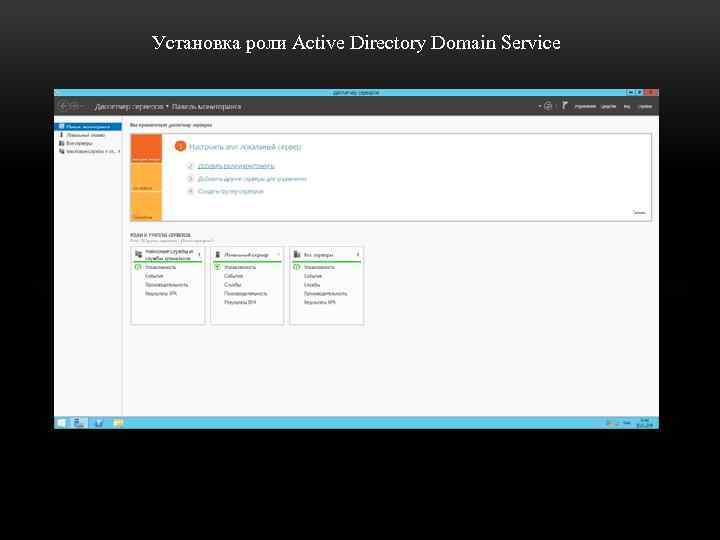Open the Справка menu
This screenshot has height=540, width=720.
click(x=645, y=106)
